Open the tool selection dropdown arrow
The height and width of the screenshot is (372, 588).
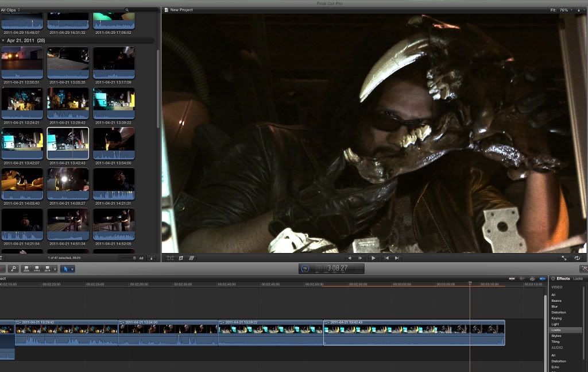pos(72,269)
